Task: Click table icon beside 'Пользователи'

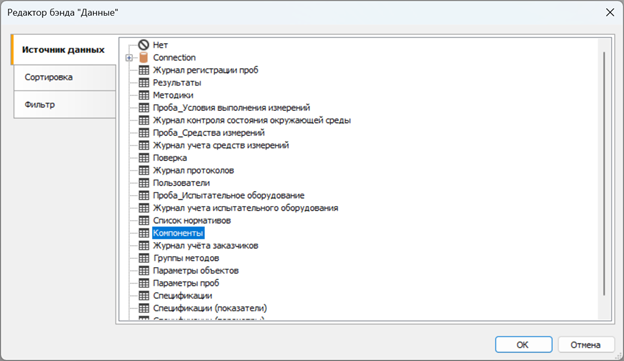Action: point(144,183)
